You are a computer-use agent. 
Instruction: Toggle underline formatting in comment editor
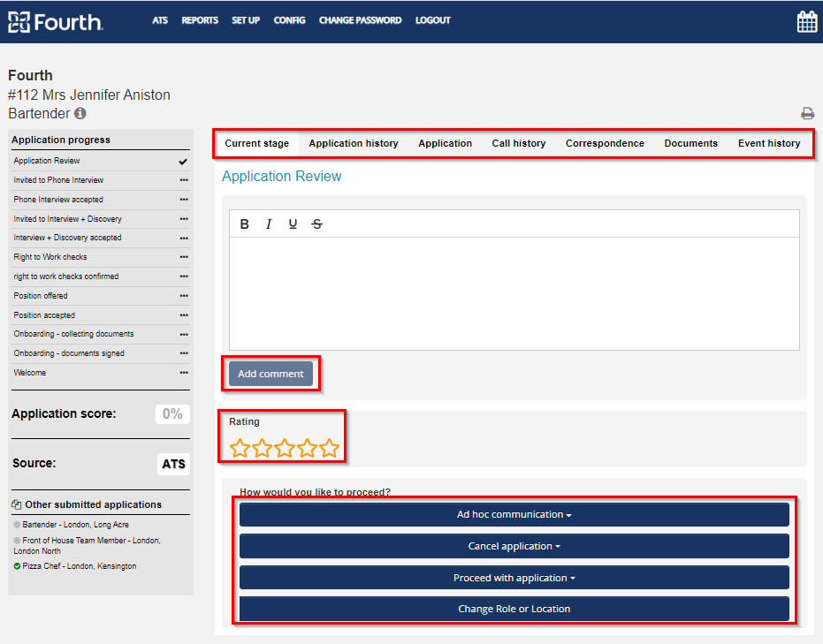[293, 224]
